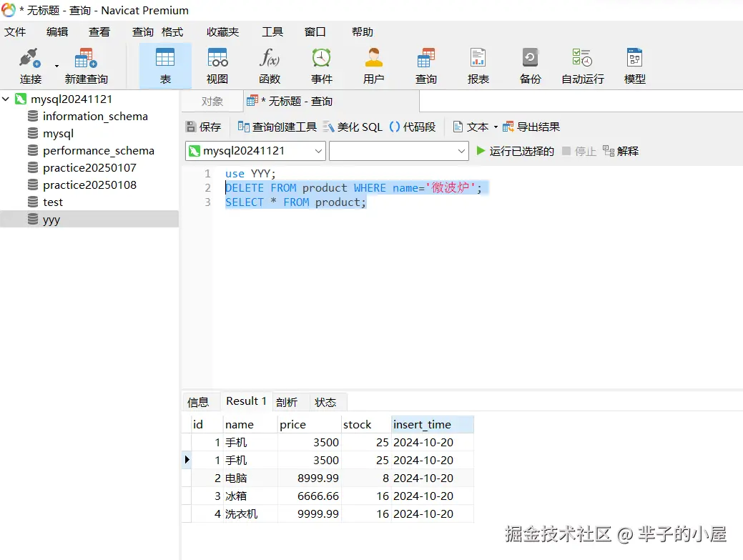The image size is (743, 560).
Task: Click the 文本 button
Action: [471, 127]
